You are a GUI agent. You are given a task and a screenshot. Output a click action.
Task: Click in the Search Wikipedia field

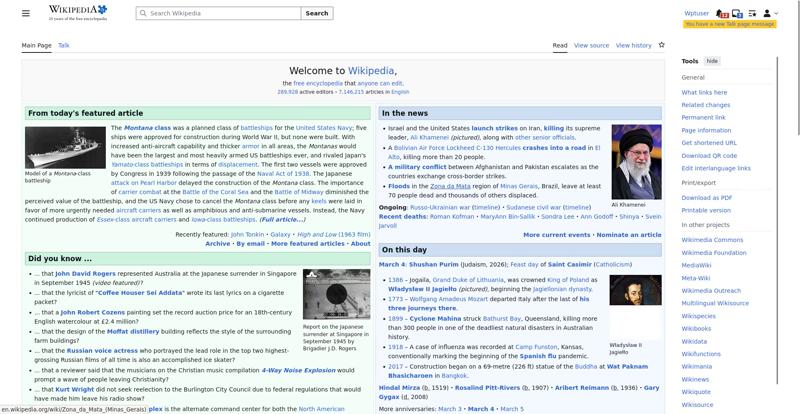tap(220, 13)
